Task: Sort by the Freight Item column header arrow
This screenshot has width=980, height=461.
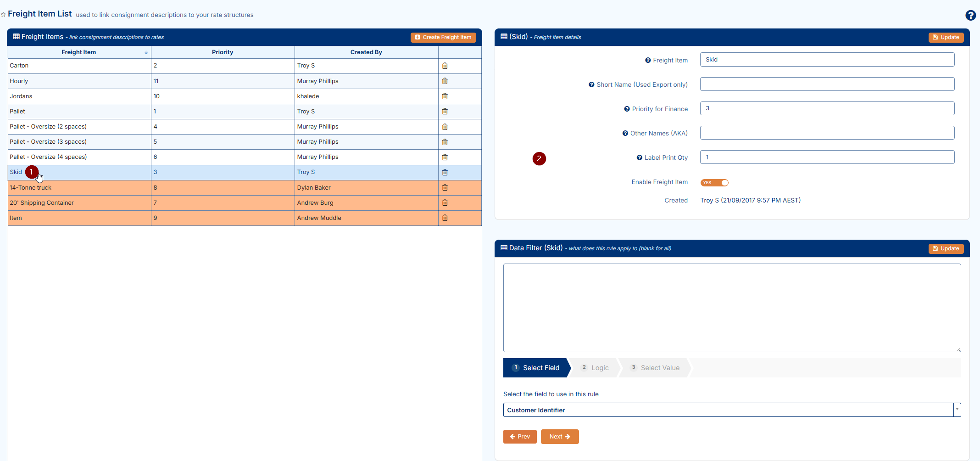Action: pyautogui.click(x=146, y=53)
